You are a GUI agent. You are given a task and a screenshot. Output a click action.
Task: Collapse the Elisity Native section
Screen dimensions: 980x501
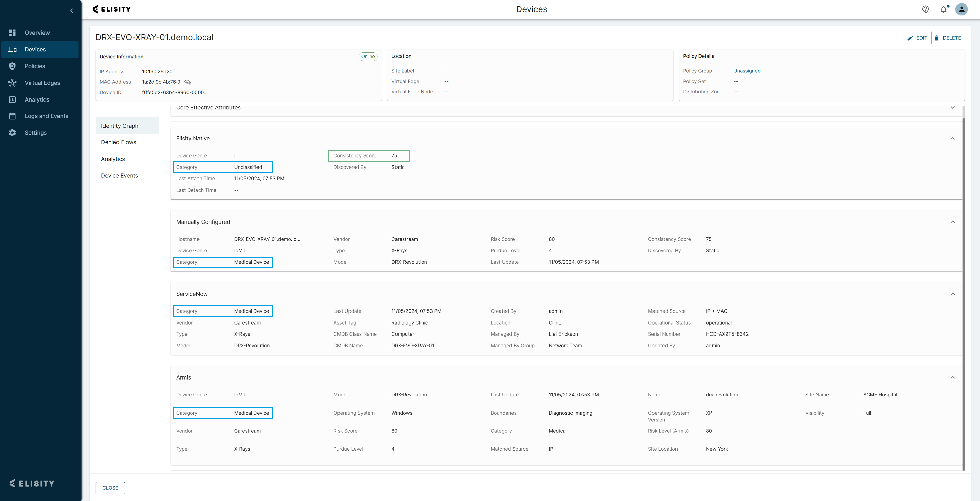pyautogui.click(x=953, y=139)
